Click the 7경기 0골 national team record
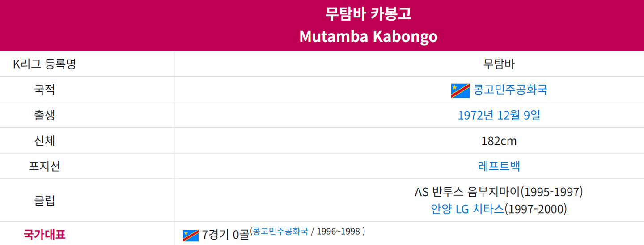 click(225, 235)
